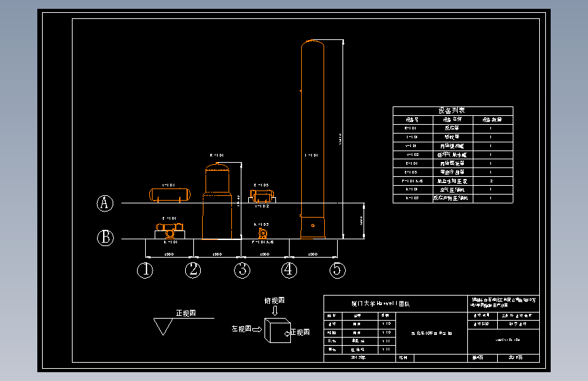588x381 pixels.
Task: Select the E-105 exchanger symbol on pedestal
Action: coord(262,195)
